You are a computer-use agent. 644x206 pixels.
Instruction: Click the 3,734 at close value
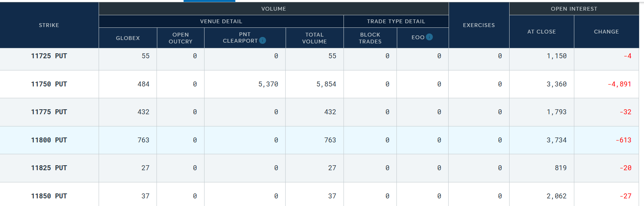click(x=556, y=140)
